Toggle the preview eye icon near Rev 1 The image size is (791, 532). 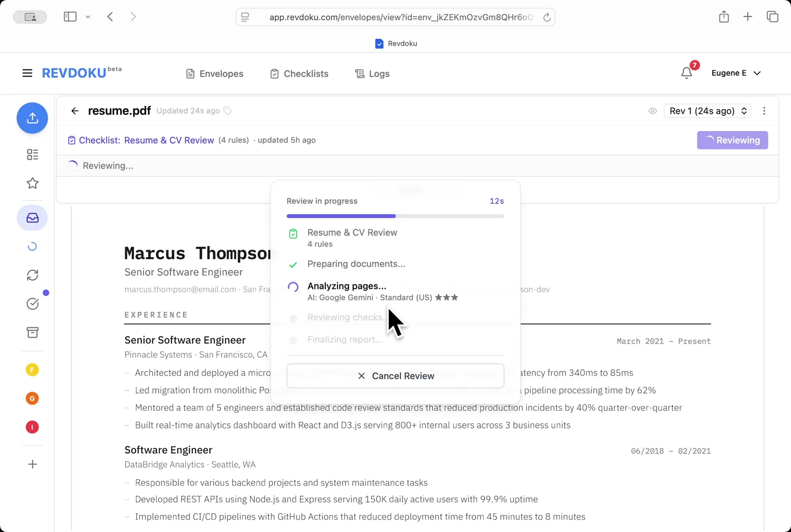click(x=653, y=111)
